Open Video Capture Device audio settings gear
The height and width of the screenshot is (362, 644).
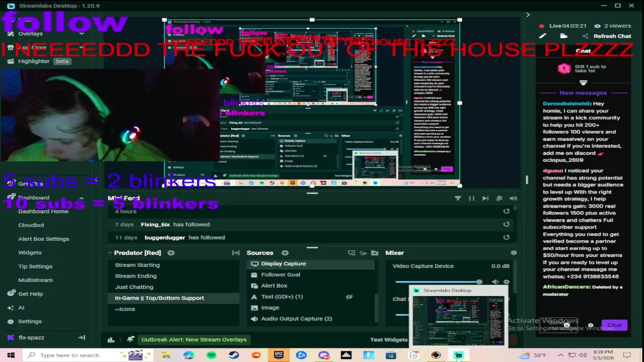coord(506,282)
